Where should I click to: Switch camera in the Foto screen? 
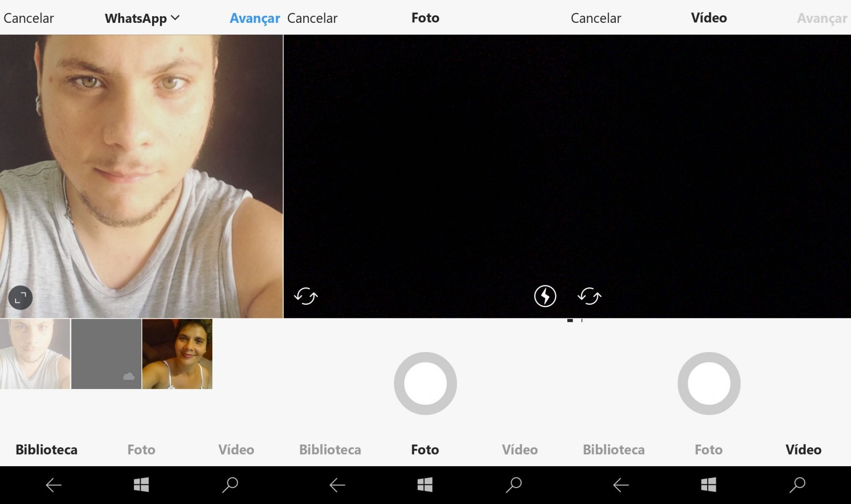[x=306, y=296]
